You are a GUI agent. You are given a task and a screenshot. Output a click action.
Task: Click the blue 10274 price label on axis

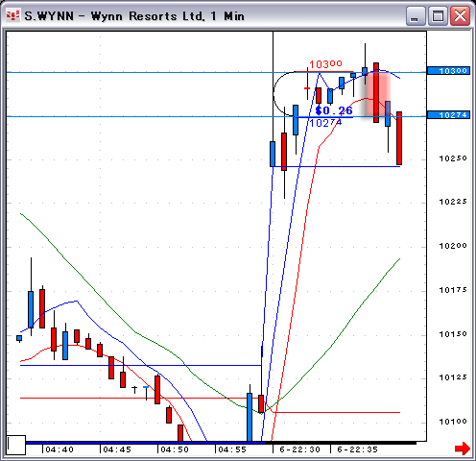click(448, 115)
